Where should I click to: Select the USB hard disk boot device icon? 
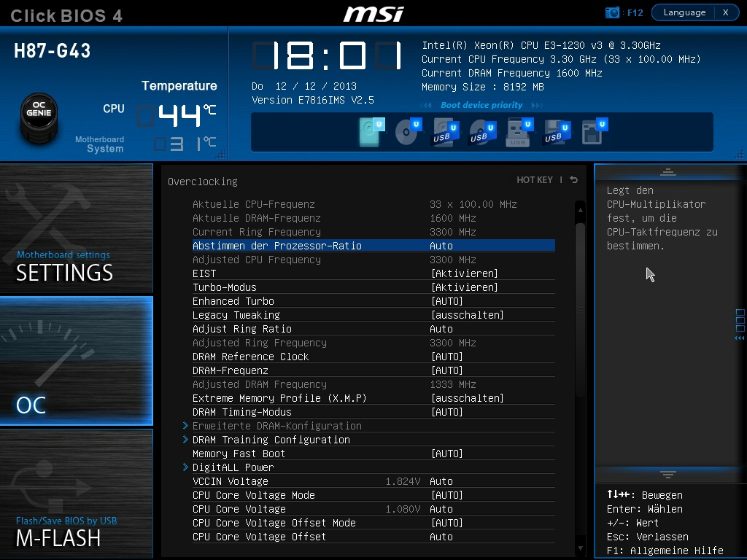[446, 131]
